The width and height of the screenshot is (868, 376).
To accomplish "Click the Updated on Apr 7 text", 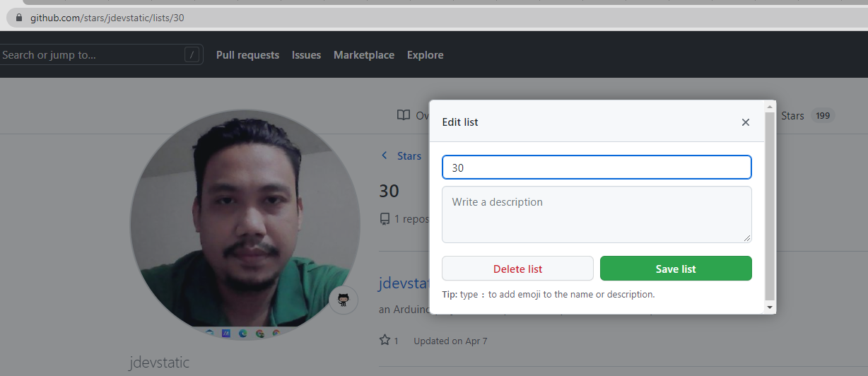I will click(x=450, y=341).
